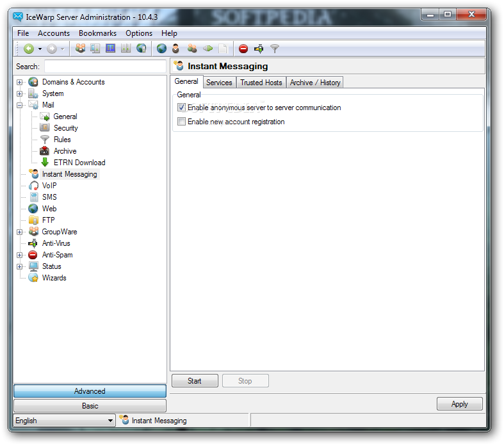Open the Archive / History tab
Viewport: 504px width, 445px height.
click(315, 83)
